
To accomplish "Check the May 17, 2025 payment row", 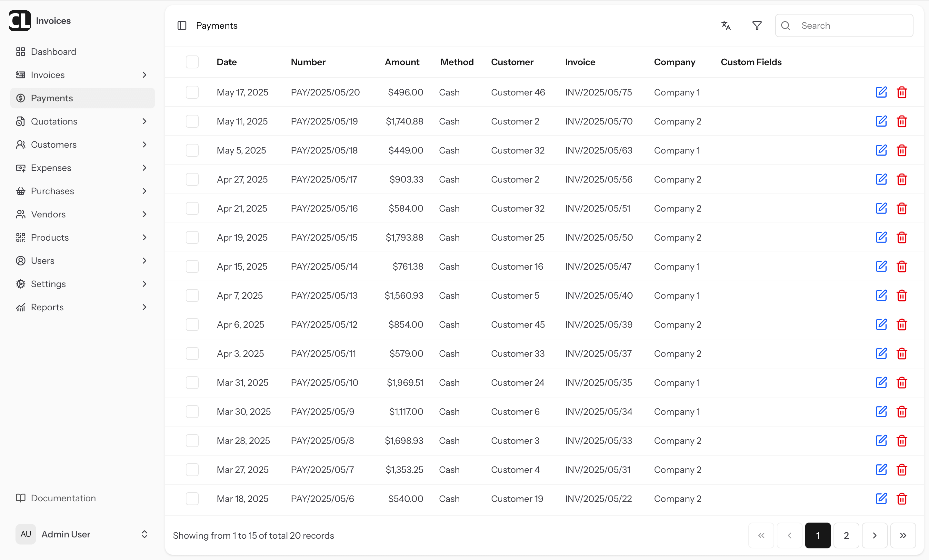I will 192,92.
